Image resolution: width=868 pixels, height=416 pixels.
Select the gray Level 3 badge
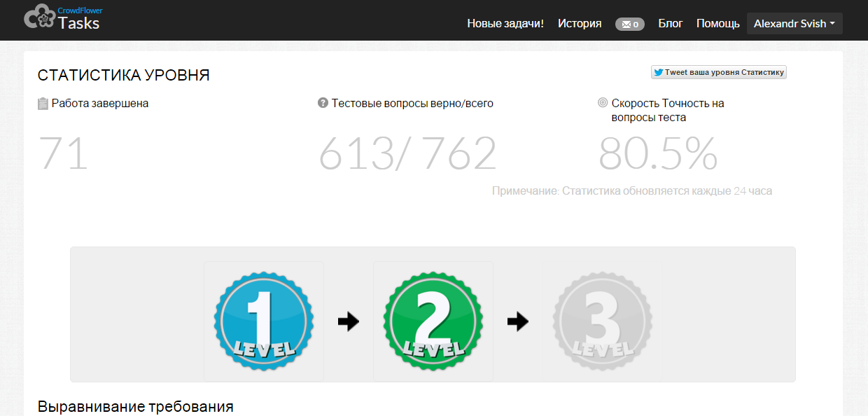pos(603,321)
